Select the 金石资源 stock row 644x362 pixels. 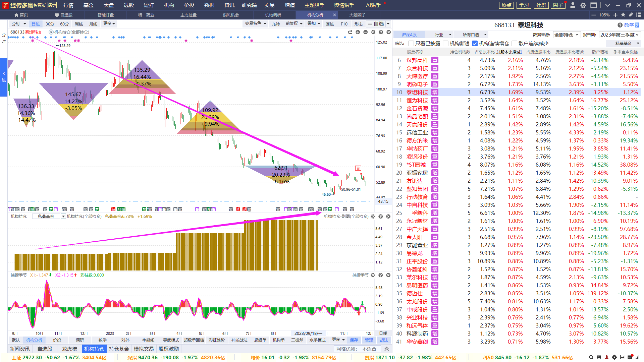point(417,109)
